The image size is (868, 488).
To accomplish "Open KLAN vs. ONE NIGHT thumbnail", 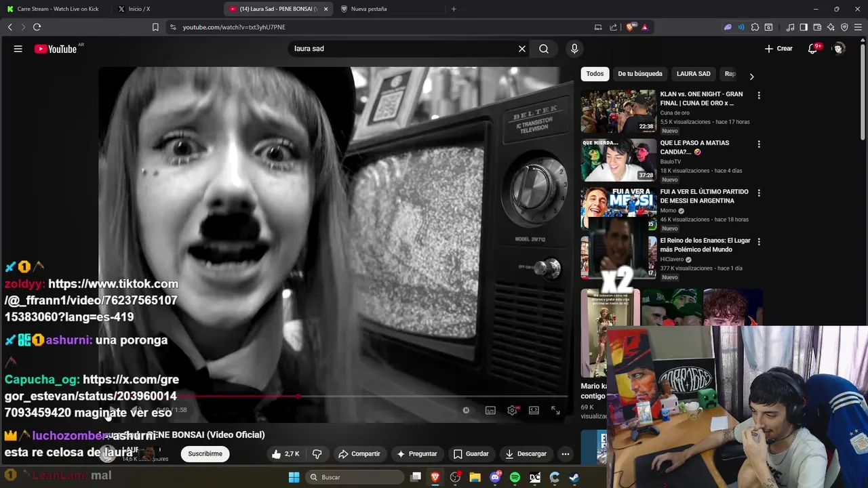I will click(x=618, y=111).
